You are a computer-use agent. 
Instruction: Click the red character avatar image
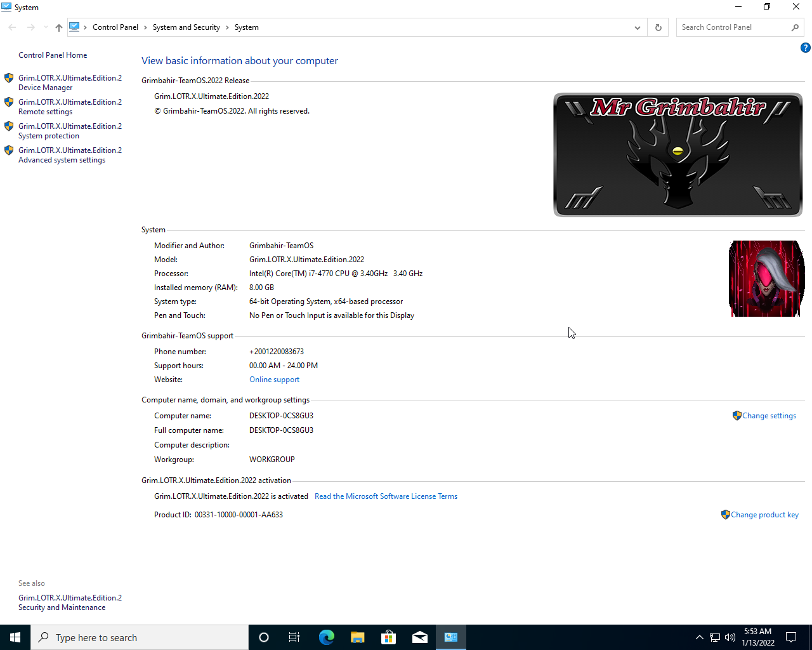(x=766, y=279)
